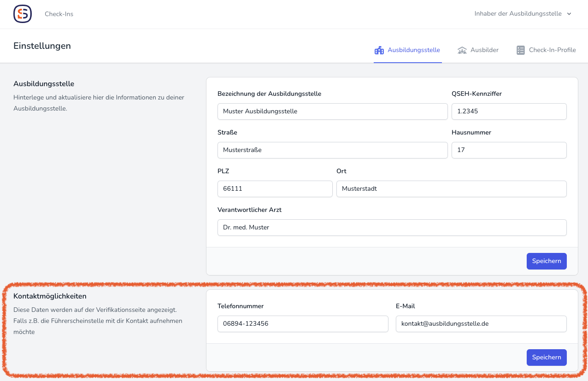Focus the PLZ field containing 66111
The image size is (588, 381).
pos(275,189)
